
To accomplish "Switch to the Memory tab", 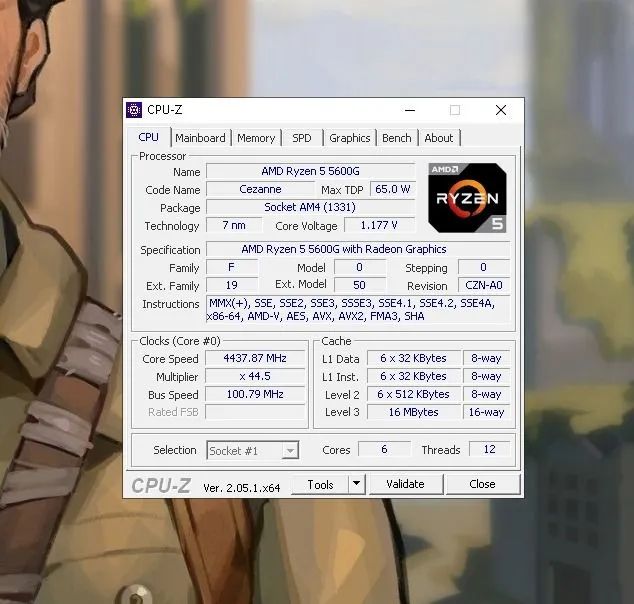I will point(256,138).
